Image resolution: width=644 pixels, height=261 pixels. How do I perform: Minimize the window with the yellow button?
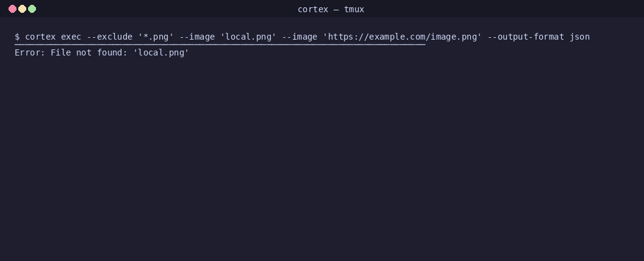pyautogui.click(x=22, y=9)
